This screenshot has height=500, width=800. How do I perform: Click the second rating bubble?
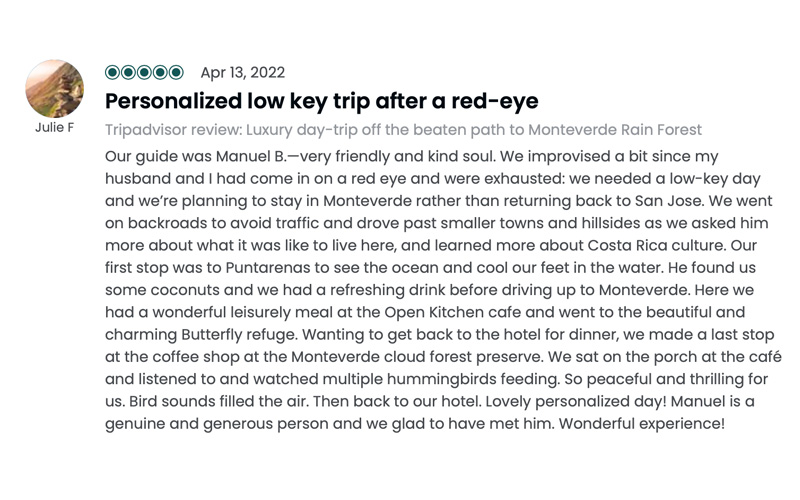(128, 72)
